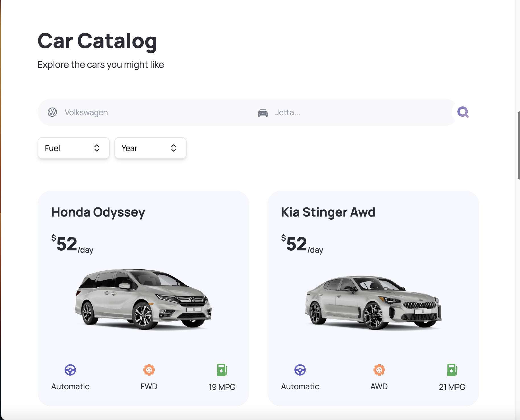Click Kia Stinger gas pump MPG icon
This screenshot has width=520, height=420.
tap(452, 370)
